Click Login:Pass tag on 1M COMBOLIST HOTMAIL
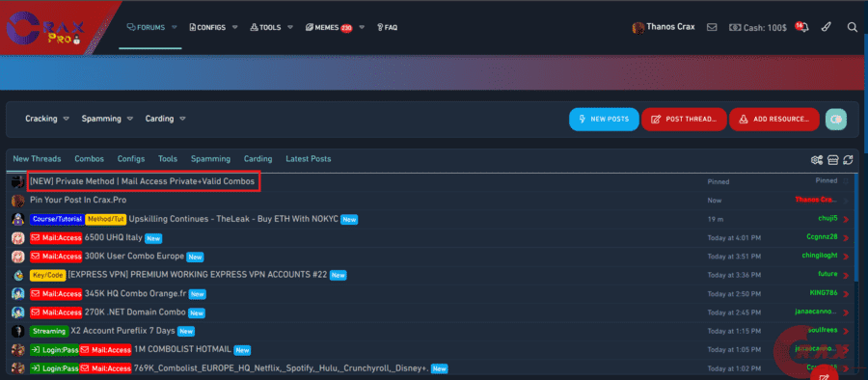The image size is (868, 380). click(x=54, y=350)
